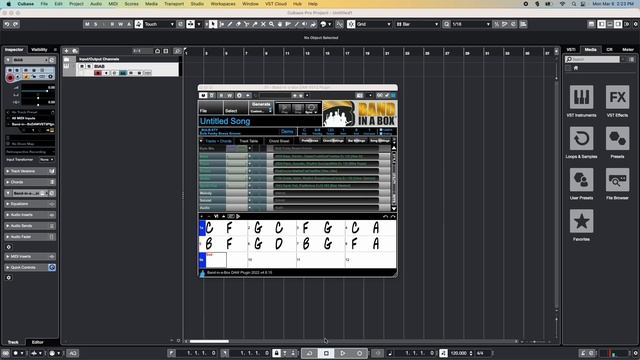Open the Transport menu
The height and width of the screenshot is (360, 640).
click(x=174, y=4)
